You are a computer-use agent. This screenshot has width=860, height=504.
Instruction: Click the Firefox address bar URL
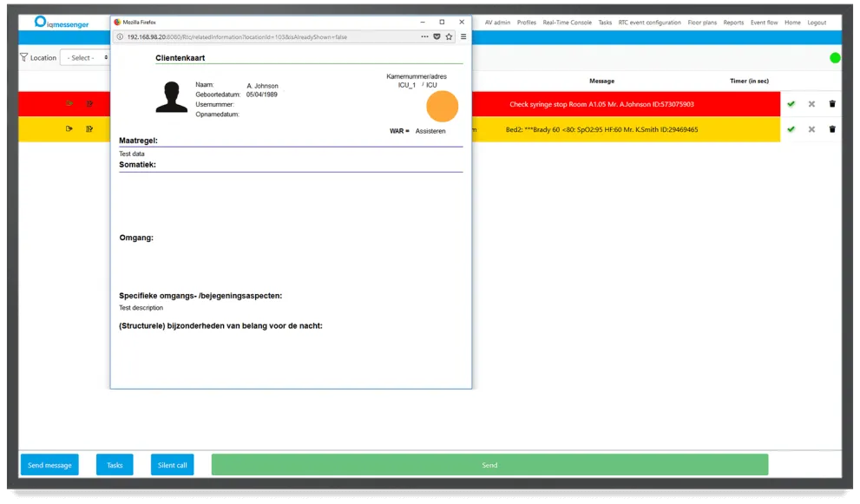pyautogui.click(x=237, y=36)
